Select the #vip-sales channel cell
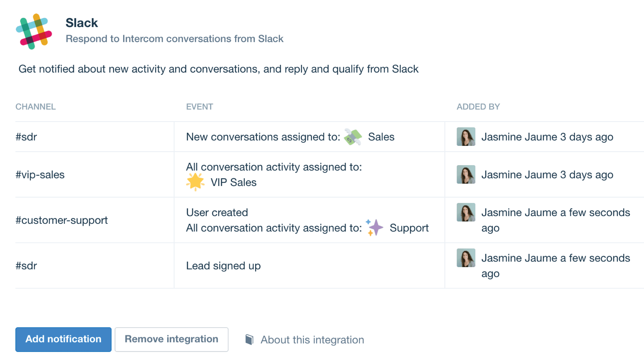The image size is (644, 362). 40,175
